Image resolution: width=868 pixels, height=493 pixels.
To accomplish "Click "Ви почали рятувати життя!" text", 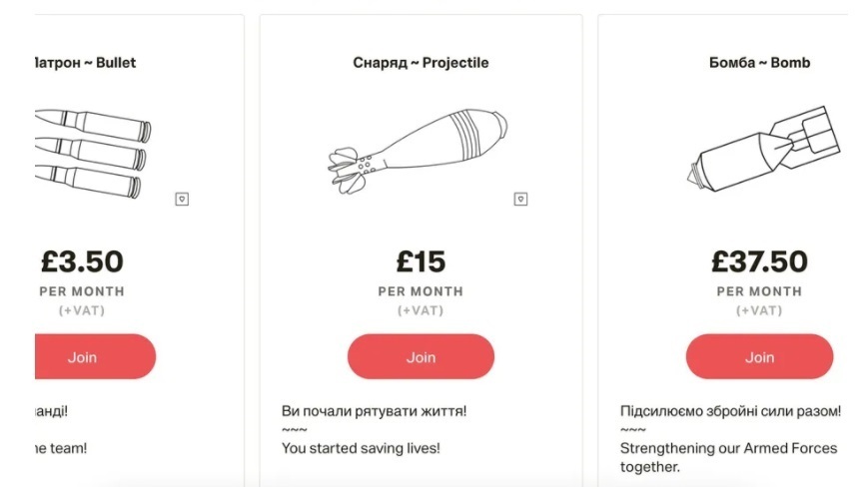I will pyautogui.click(x=374, y=410).
